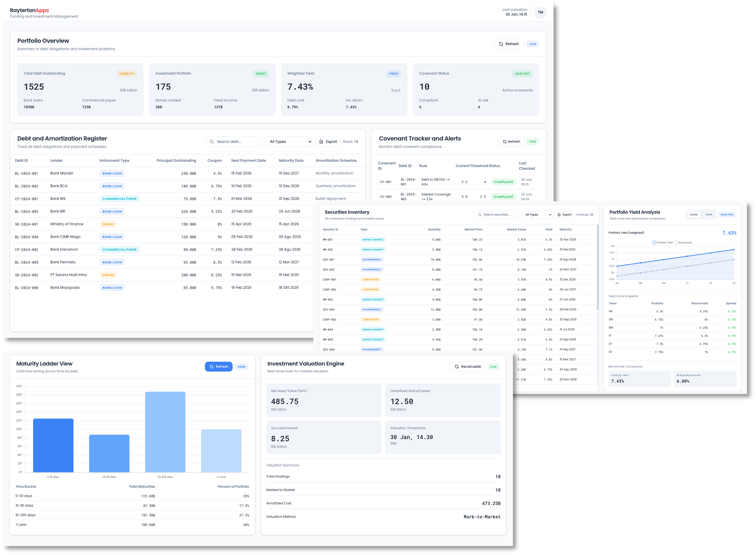Click the refresh icon in Portfolio Overview
This screenshot has height=555, width=756.
tap(501, 44)
